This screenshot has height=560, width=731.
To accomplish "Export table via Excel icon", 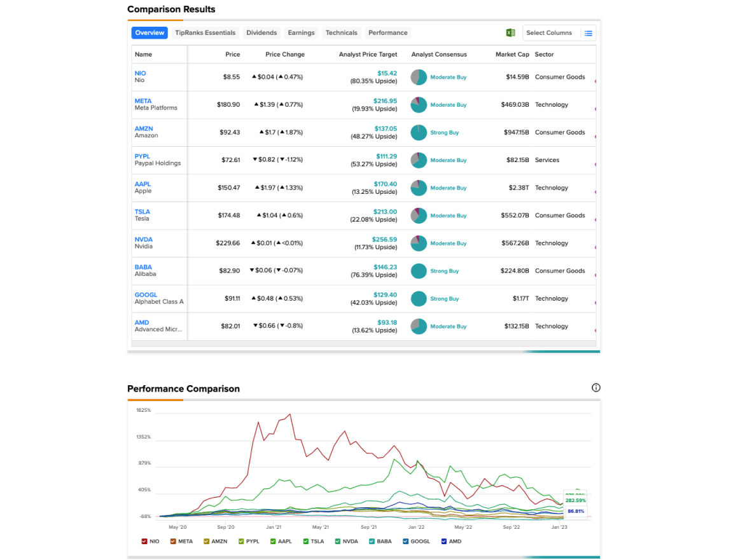I will pyautogui.click(x=510, y=32).
